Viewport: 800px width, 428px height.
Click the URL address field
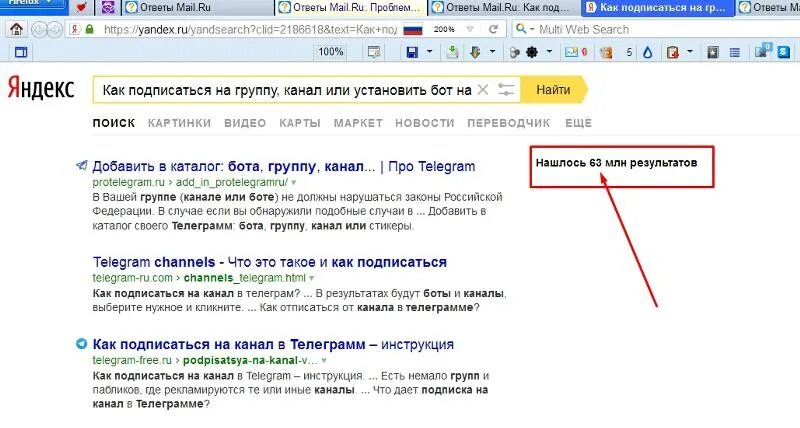pyautogui.click(x=250, y=30)
